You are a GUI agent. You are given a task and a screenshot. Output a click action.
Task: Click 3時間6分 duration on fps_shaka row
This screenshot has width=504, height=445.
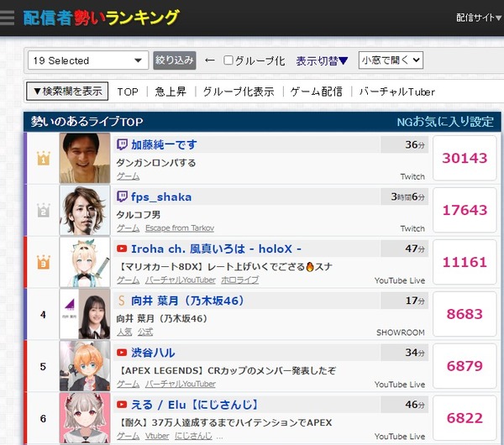pyautogui.click(x=407, y=196)
